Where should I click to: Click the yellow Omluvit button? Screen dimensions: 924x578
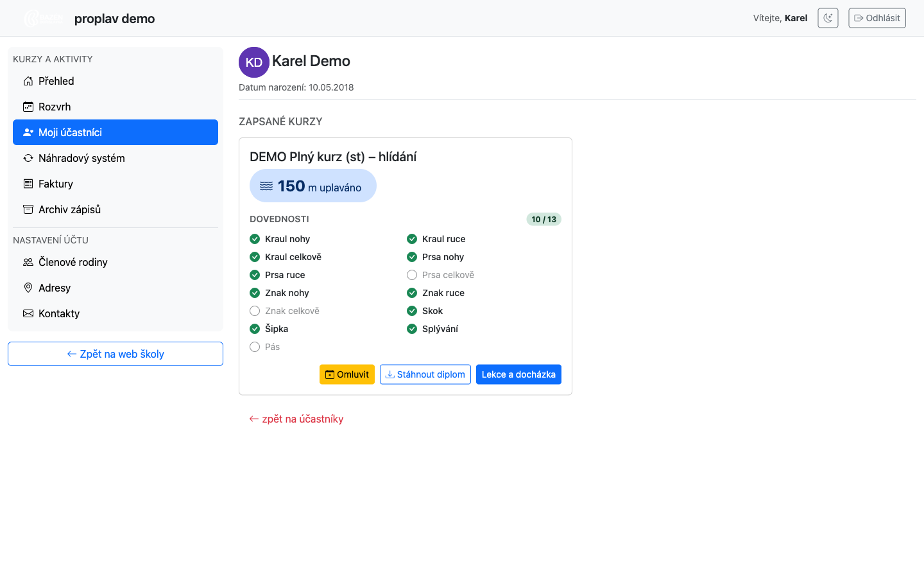click(347, 374)
